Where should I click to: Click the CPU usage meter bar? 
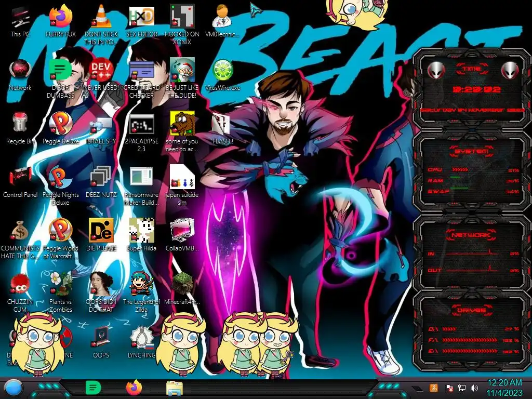coord(459,169)
